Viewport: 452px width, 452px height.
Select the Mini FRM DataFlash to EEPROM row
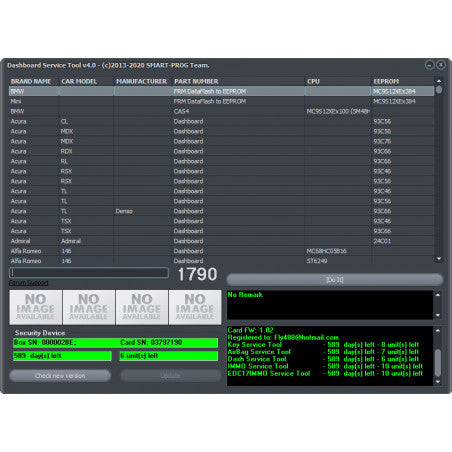221,101
